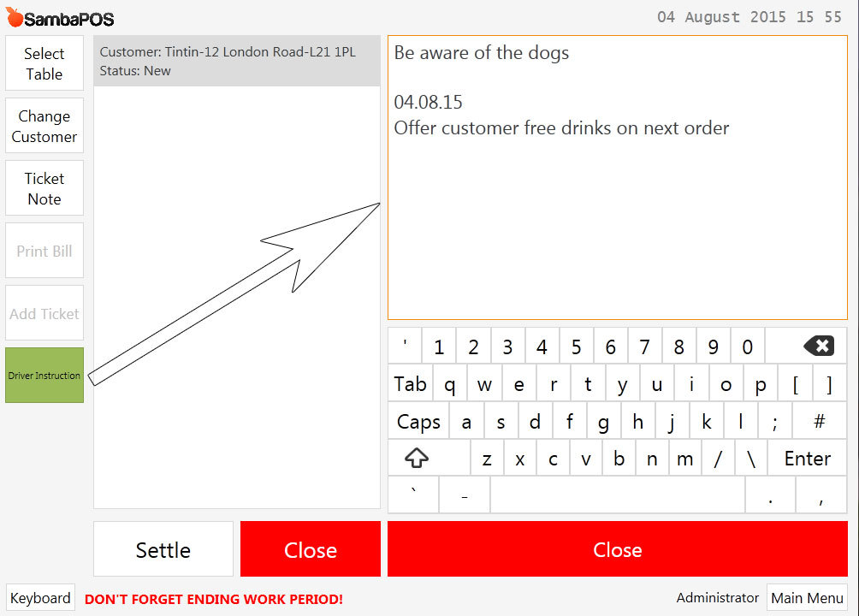Tap the hyphen key beside the space bar
This screenshot has height=616, width=859.
[465, 495]
